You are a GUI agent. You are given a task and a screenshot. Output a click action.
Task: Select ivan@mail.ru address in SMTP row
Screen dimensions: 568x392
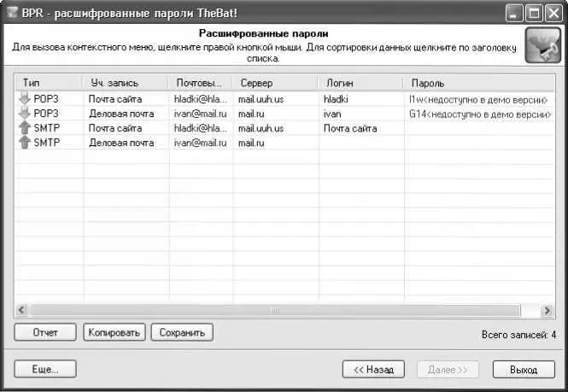[201, 143]
